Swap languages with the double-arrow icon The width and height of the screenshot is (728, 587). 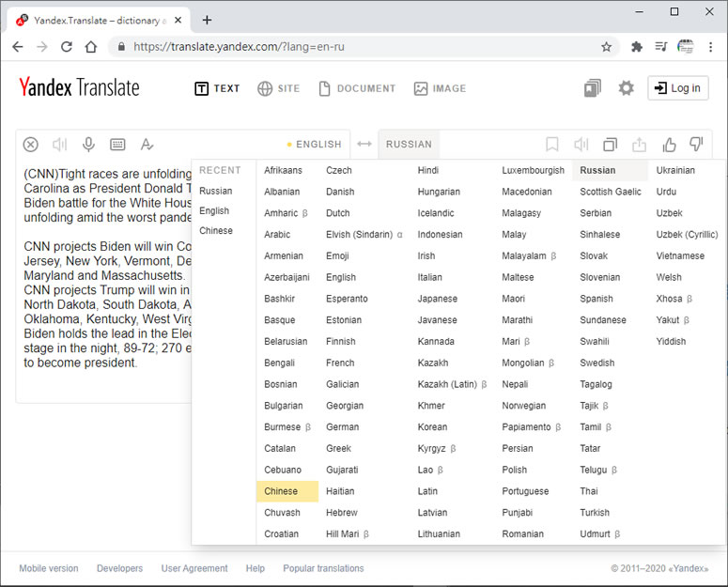[364, 144]
